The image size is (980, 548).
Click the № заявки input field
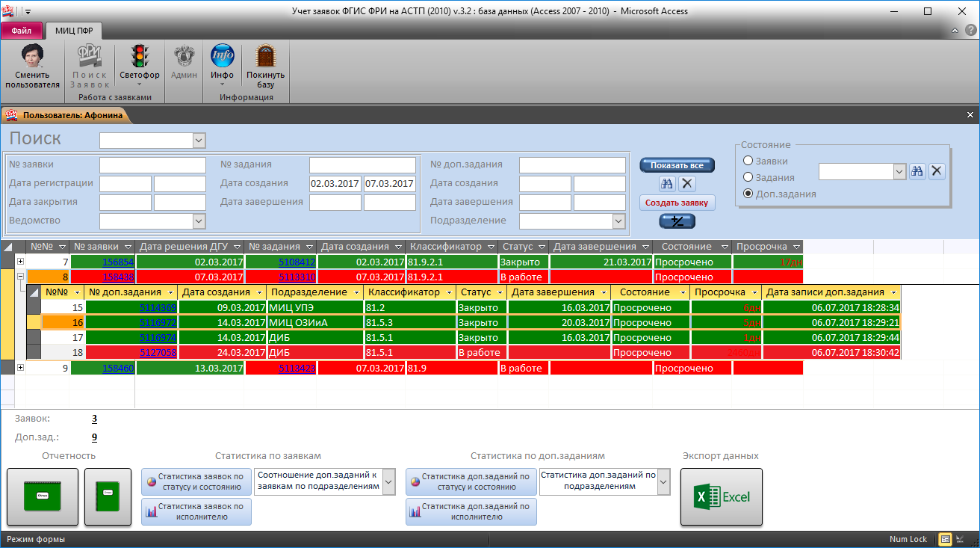[152, 165]
